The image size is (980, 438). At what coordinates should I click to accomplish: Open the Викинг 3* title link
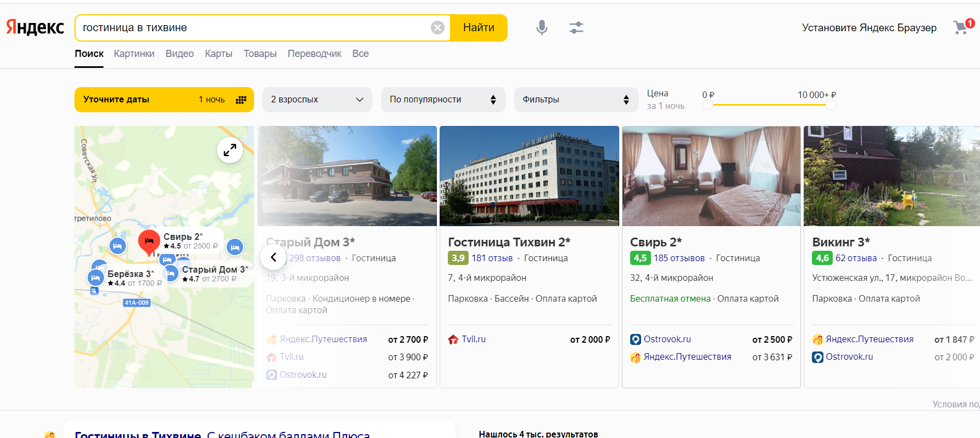coord(841,242)
